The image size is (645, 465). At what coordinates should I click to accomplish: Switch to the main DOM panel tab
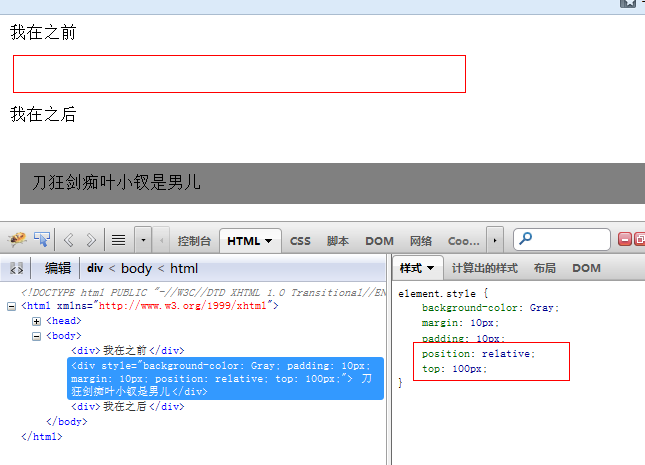tap(379, 241)
